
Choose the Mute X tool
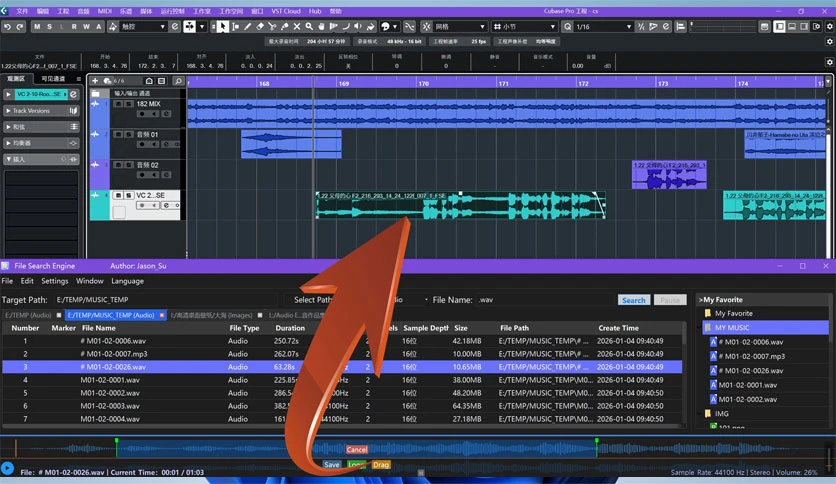coord(297,26)
